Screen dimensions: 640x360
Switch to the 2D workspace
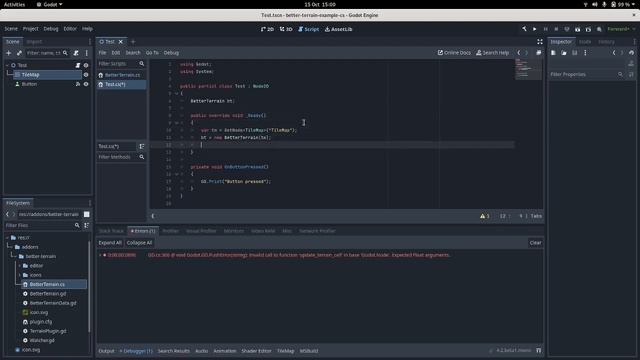(x=267, y=29)
